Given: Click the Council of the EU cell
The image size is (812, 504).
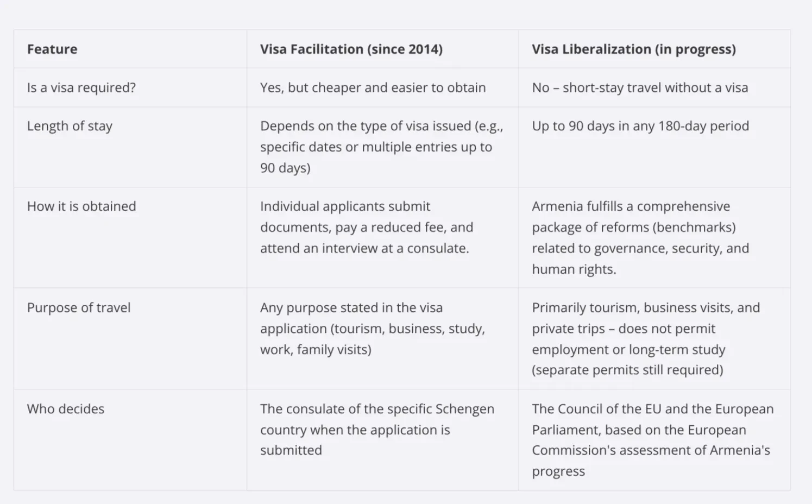Looking at the screenshot, I should [653, 439].
